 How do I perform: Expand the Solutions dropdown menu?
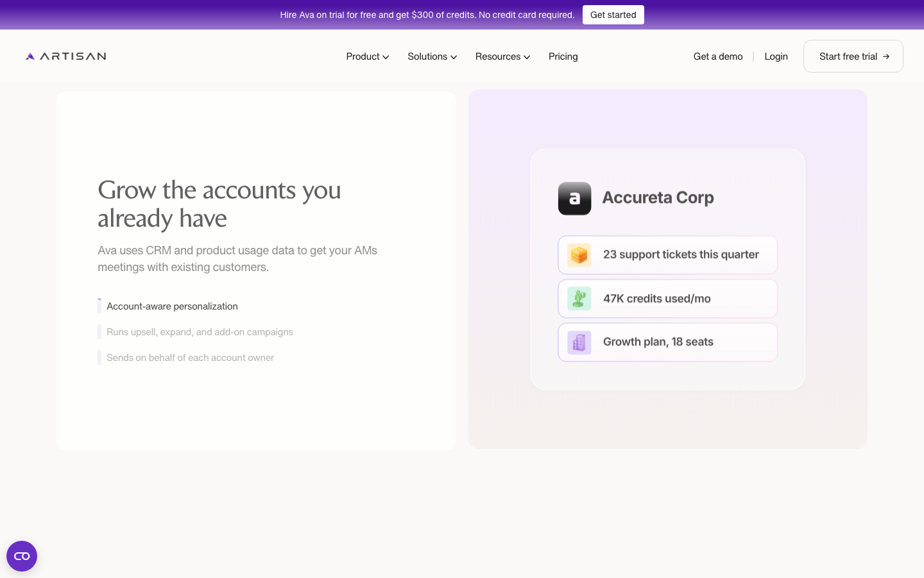(432, 57)
